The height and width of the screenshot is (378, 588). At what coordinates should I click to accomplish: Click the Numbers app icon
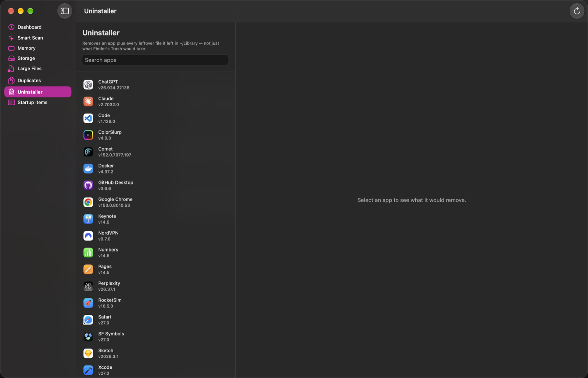[x=88, y=253]
